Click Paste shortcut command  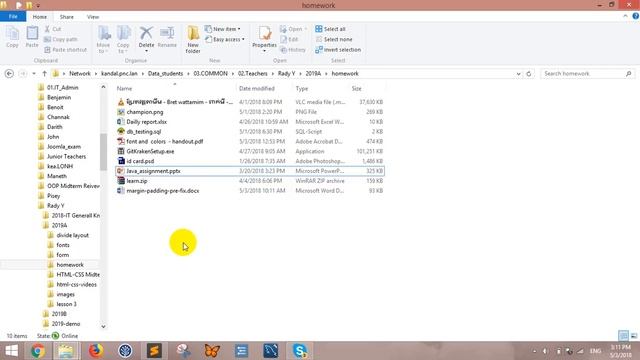66,49
